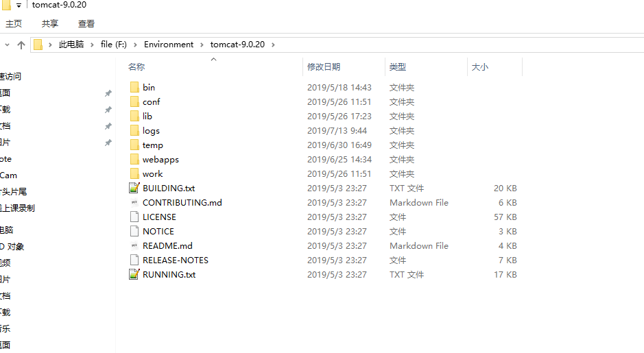Click the address bar folder icon
The width and height of the screenshot is (644, 353).
click(38, 45)
